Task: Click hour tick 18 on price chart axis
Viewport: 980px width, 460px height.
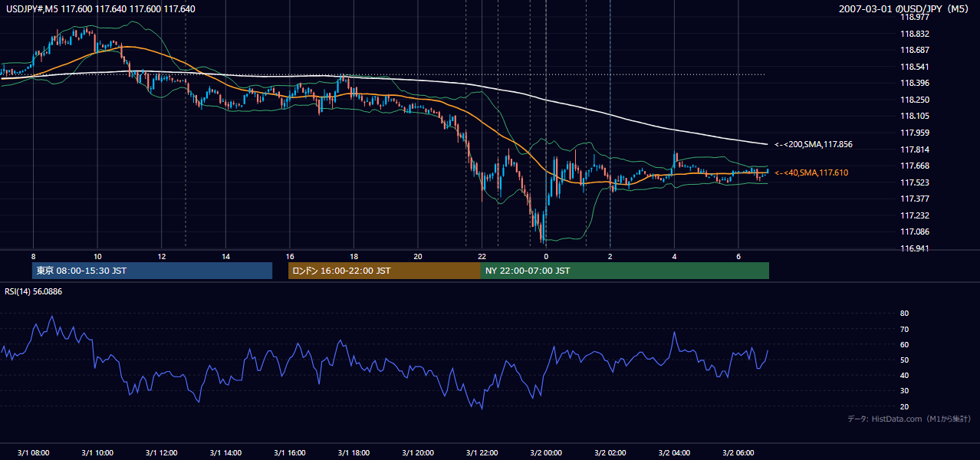Action: tap(354, 256)
